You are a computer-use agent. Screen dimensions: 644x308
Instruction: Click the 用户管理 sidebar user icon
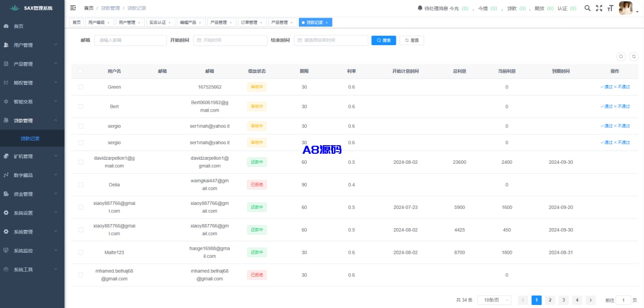click(6, 45)
